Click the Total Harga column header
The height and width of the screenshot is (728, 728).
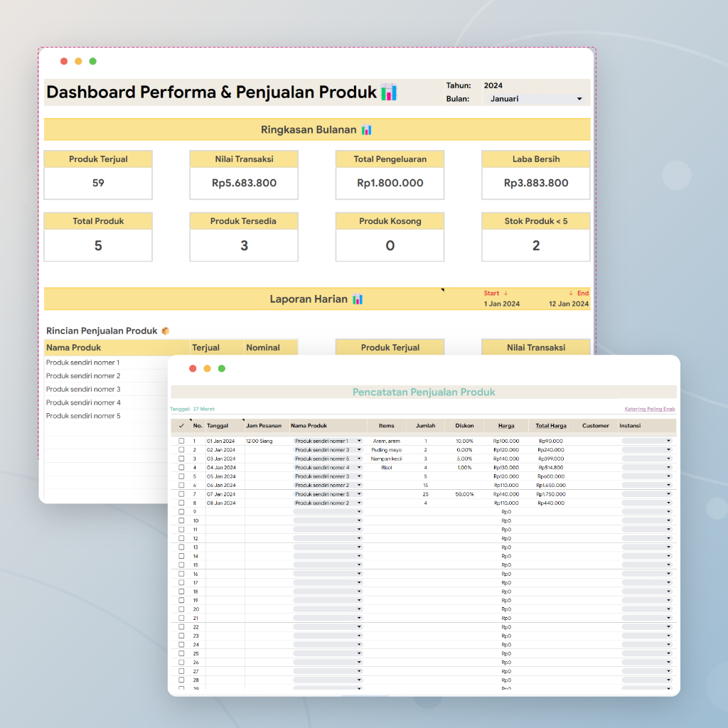(551, 426)
